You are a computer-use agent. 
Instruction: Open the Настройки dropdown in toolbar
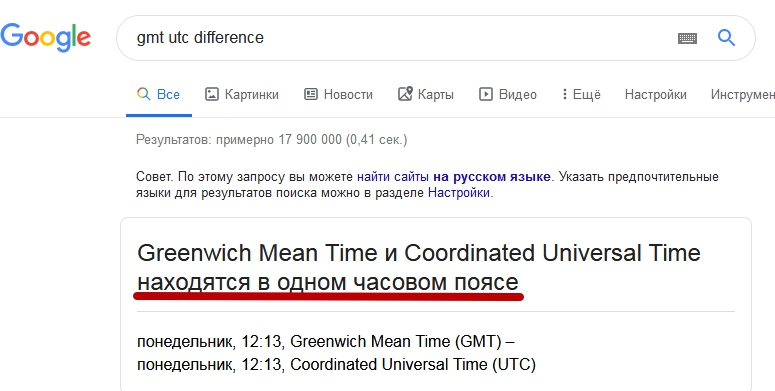[x=655, y=94]
